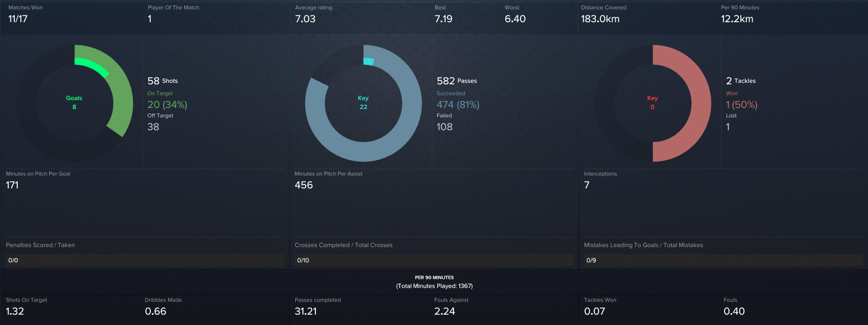Click the Lost label under tackles
The height and width of the screenshot is (325, 868).
click(x=731, y=115)
